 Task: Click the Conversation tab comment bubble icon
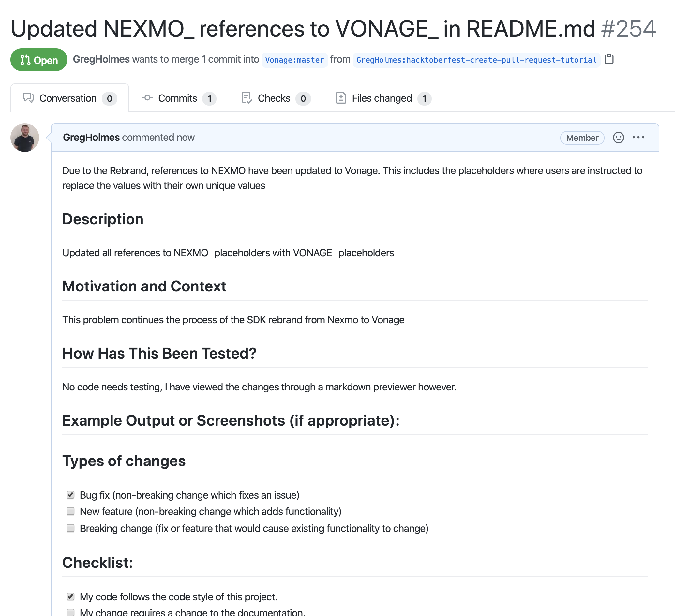(x=28, y=98)
